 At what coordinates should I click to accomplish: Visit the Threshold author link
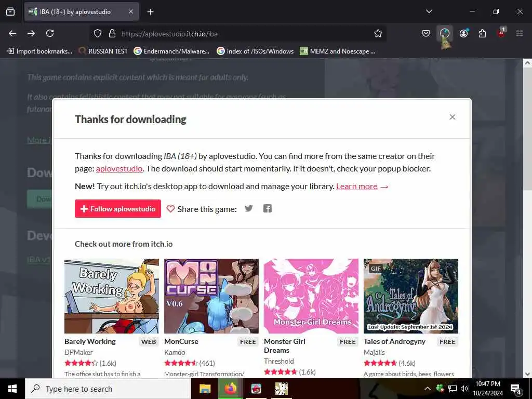click(279, 361)
